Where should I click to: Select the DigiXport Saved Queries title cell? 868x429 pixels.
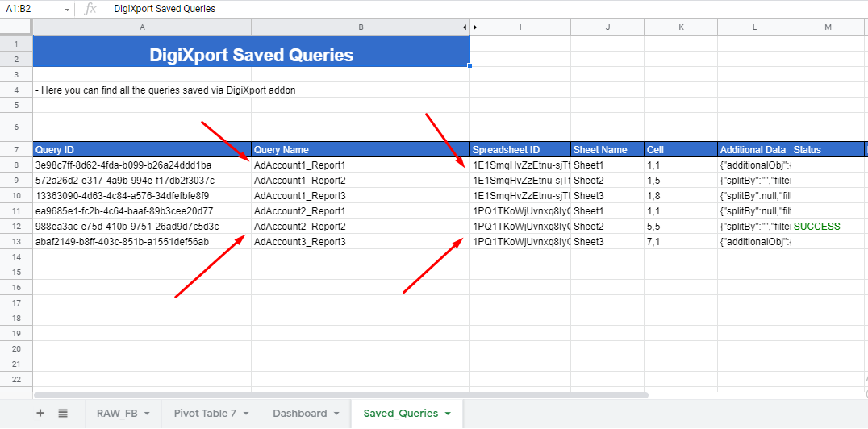pos(252,52)
